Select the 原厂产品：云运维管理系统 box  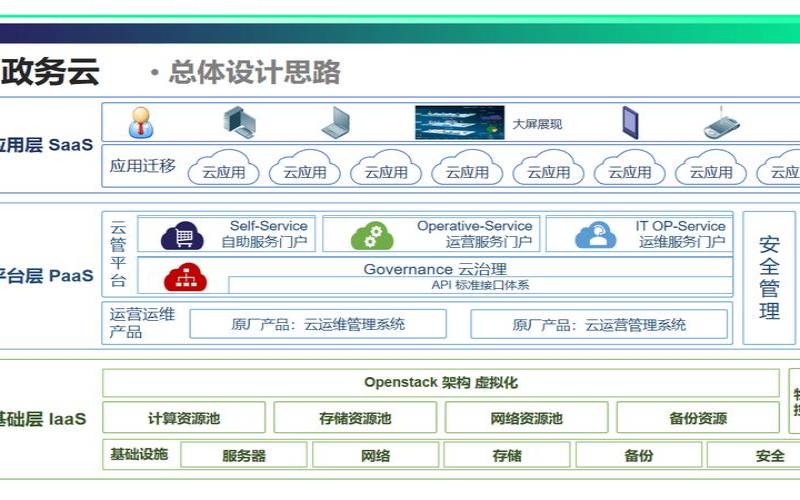(x=318, y=324)
